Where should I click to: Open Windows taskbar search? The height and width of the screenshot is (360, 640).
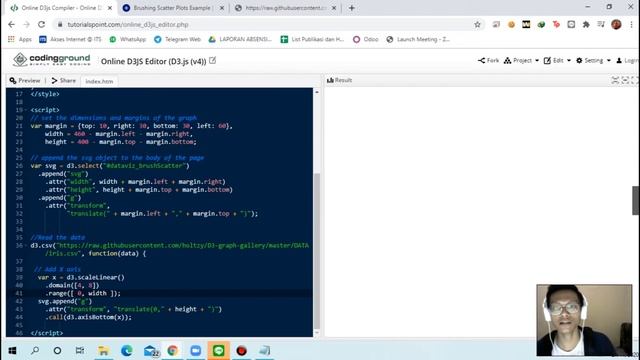click(35, 350)
